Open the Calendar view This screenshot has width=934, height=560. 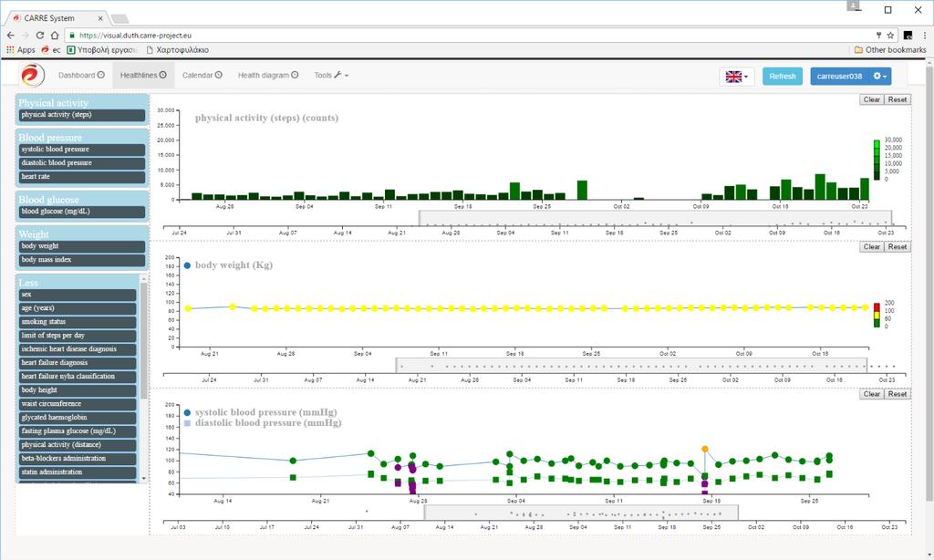(202, 75)
